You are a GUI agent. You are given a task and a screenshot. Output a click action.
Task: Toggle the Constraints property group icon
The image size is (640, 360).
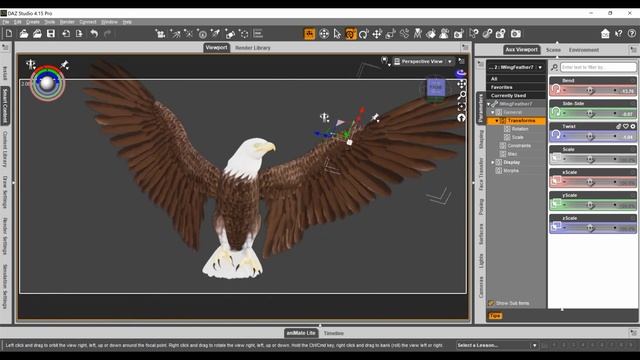pyautogui.click(x=503, y=146)
